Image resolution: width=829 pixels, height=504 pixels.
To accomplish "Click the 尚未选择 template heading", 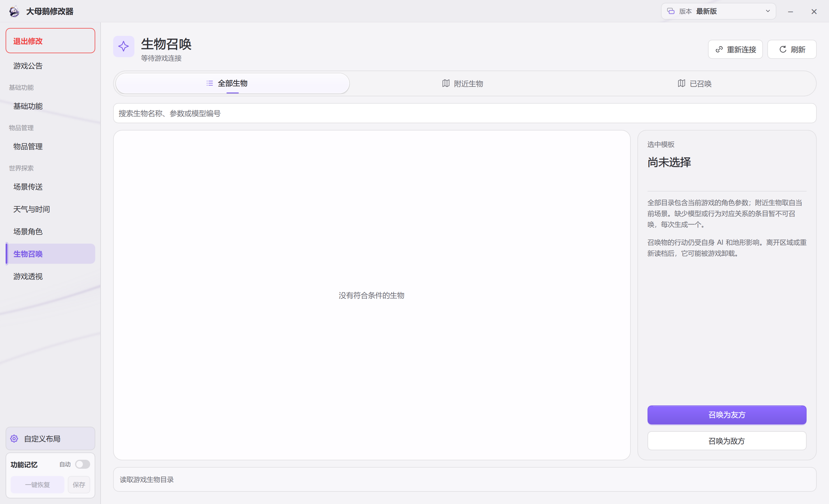I will (x=669, y=162).
